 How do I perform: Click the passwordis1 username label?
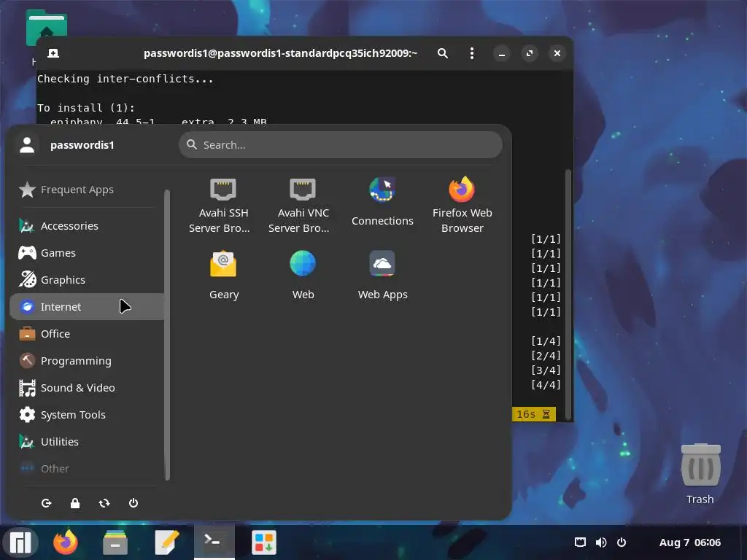(82, 145)
